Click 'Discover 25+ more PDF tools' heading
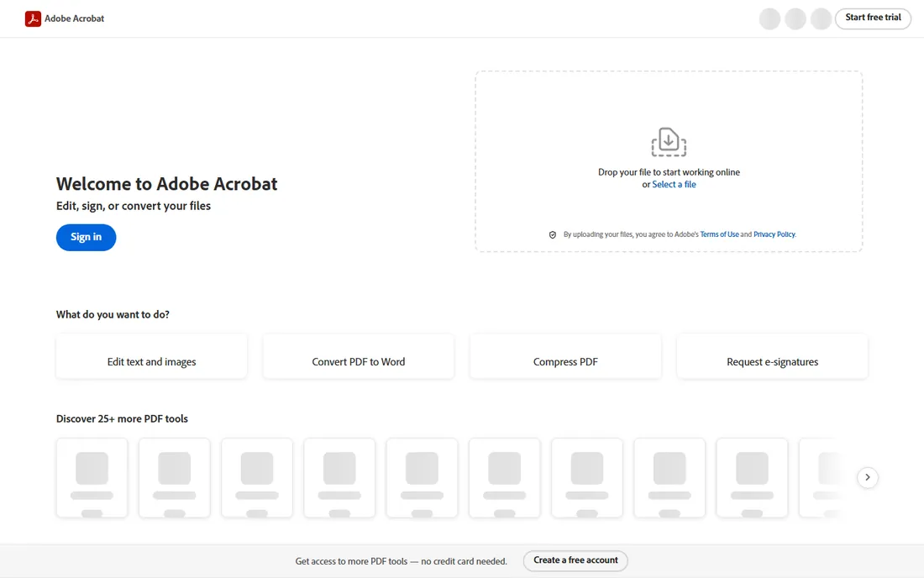The image size is (924, 578). click(x=122, y=419)
